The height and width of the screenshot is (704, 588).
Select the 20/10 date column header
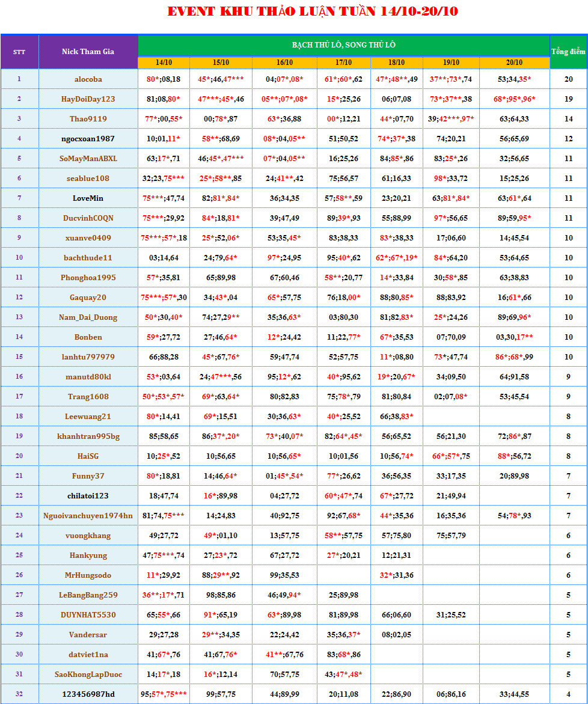click(514, 63)
